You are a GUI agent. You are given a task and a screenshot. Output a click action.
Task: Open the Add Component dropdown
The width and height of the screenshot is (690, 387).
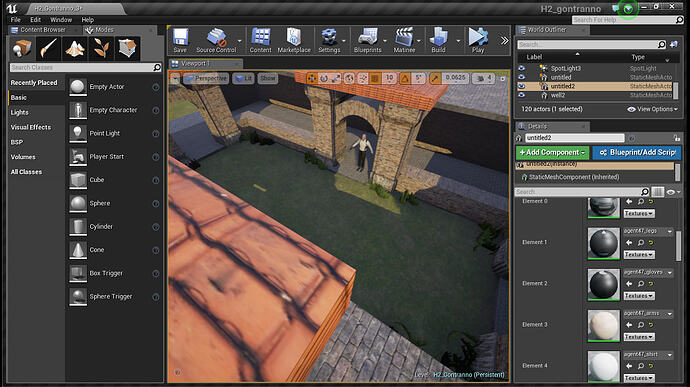pos(552,152)
